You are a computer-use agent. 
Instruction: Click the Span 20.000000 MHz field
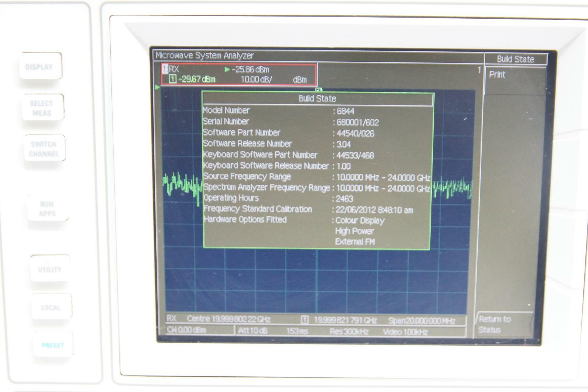tap(422, 321)
